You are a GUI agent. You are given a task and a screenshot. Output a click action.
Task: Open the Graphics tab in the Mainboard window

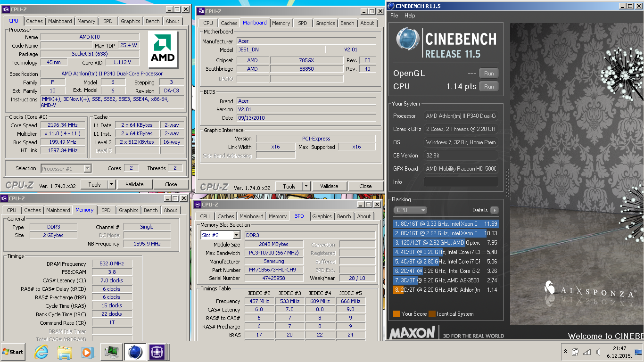[x=325, y=23]
